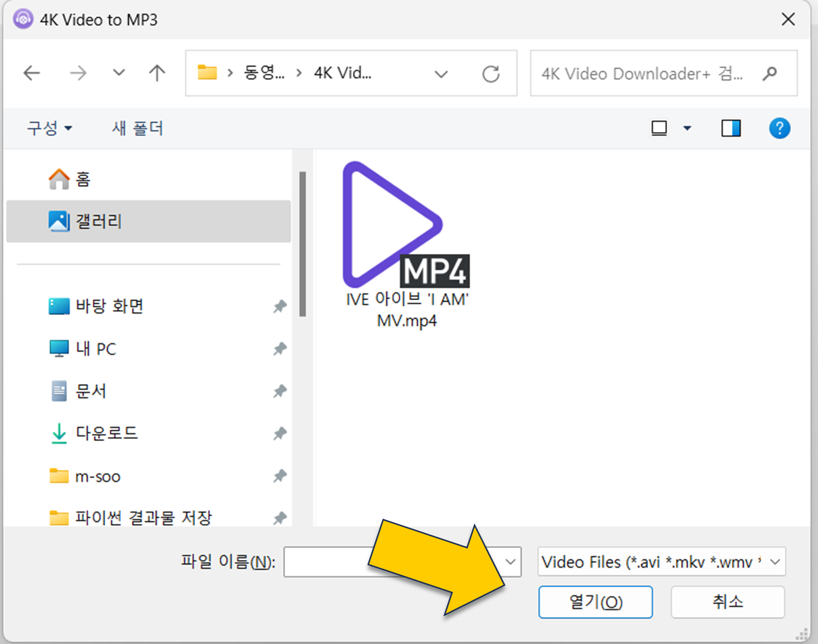
Task: Select 홈 in the navigation pane
Action: point(149,179)
